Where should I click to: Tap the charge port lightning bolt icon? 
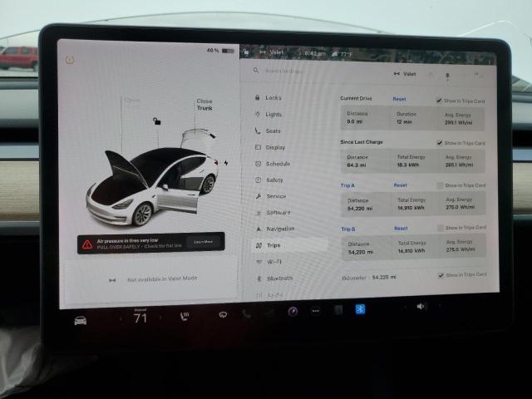pos(225,163)
